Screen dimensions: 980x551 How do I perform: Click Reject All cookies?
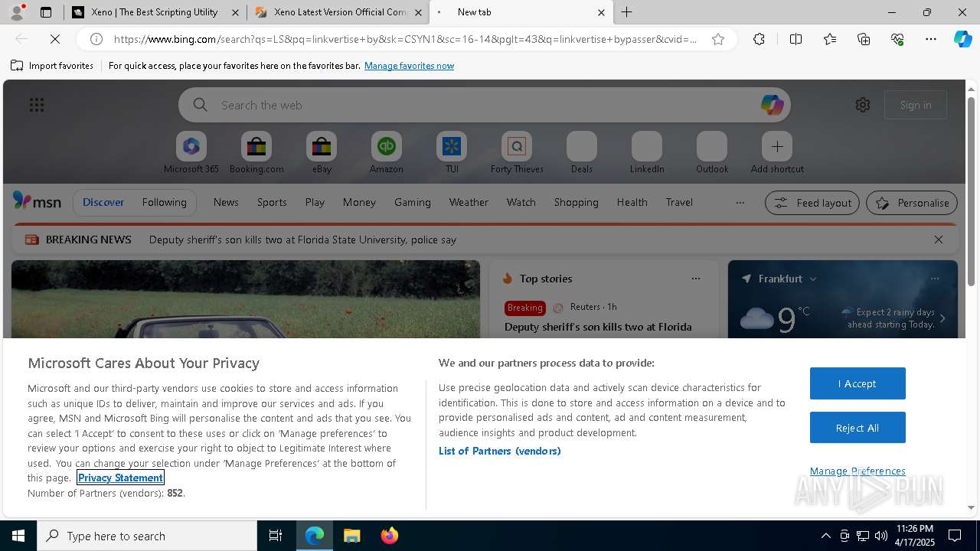click(x=857, y=428)
